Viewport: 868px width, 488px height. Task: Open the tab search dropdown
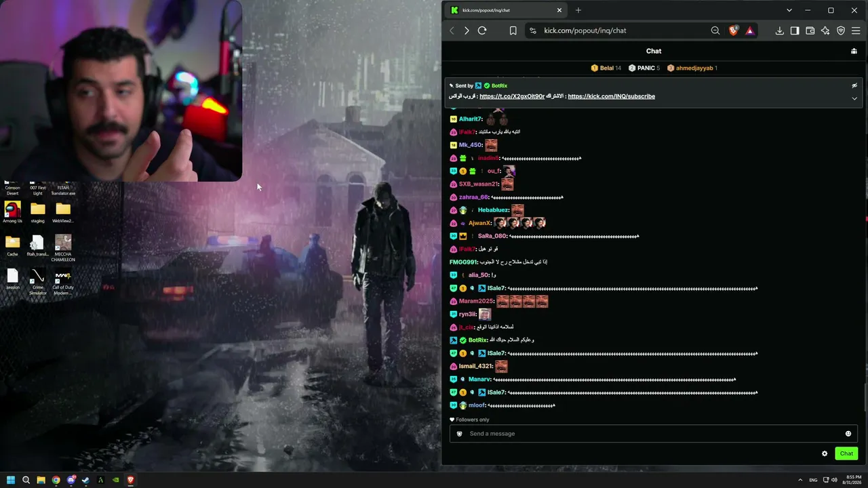789,10
